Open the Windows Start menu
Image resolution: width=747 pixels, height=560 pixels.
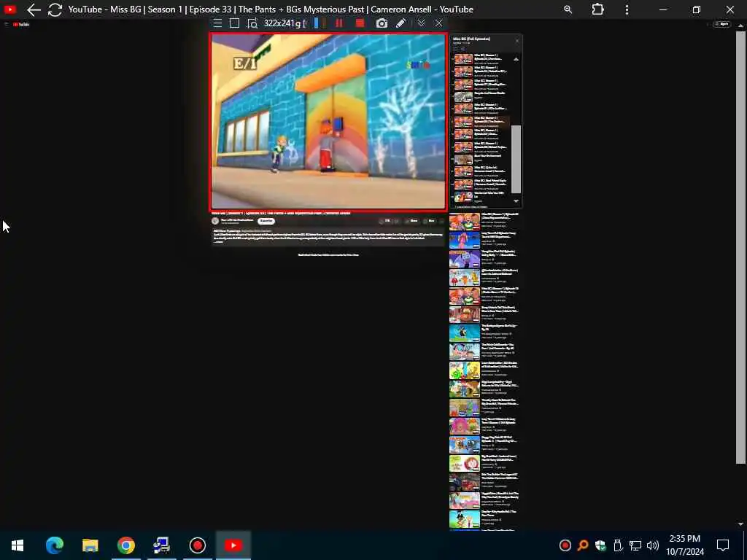[x=18, y=545]
